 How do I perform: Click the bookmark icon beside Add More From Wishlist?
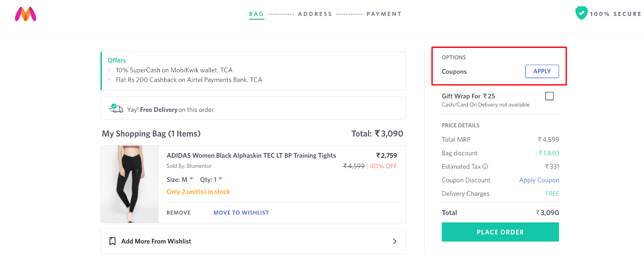[x=112, y=241]
